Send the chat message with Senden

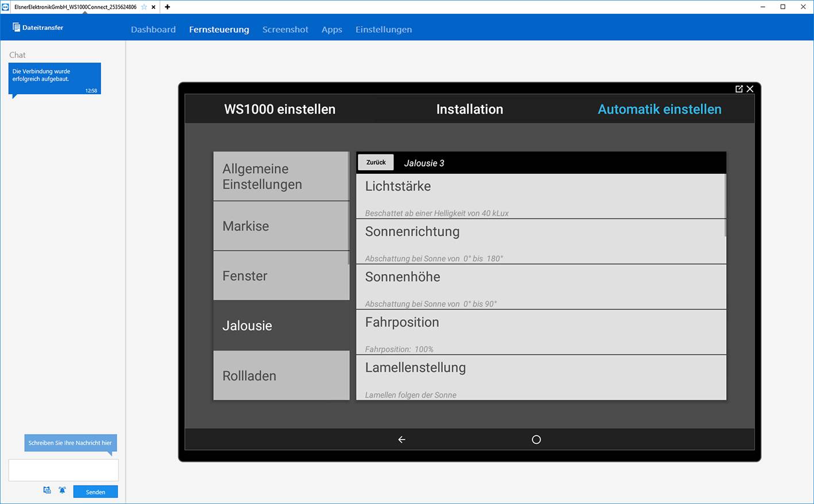pos(95,492)
